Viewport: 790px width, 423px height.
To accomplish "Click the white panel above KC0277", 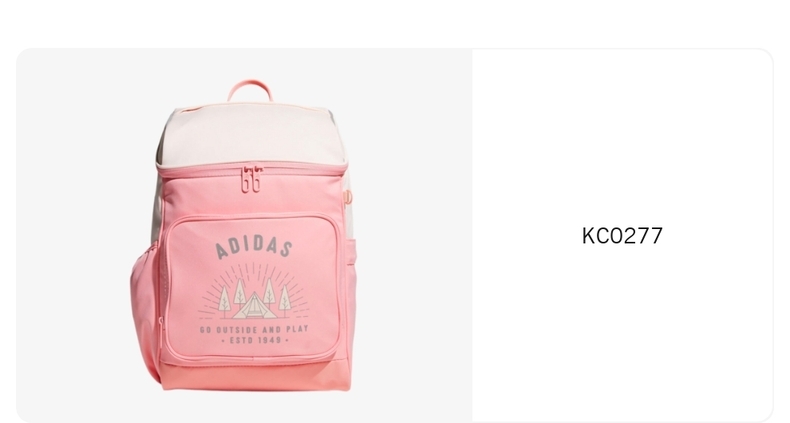I will pos(622,136).
